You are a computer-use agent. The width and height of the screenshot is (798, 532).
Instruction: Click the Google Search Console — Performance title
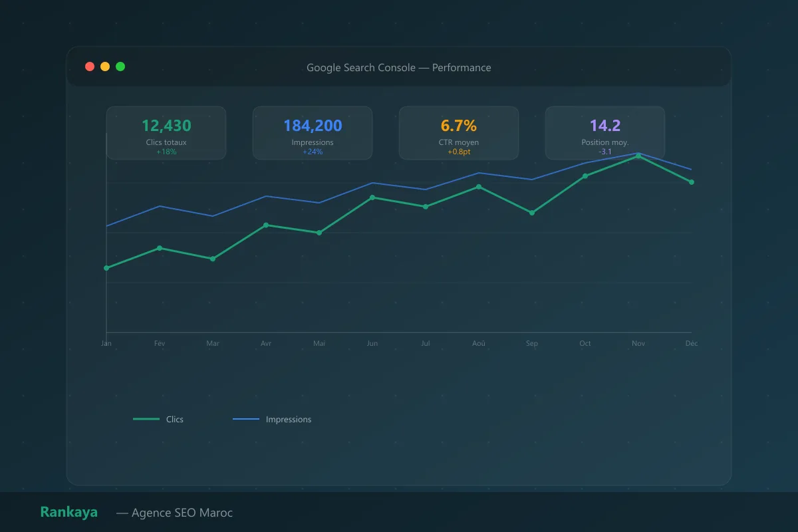pyautogui.click(x=399, y=67)
